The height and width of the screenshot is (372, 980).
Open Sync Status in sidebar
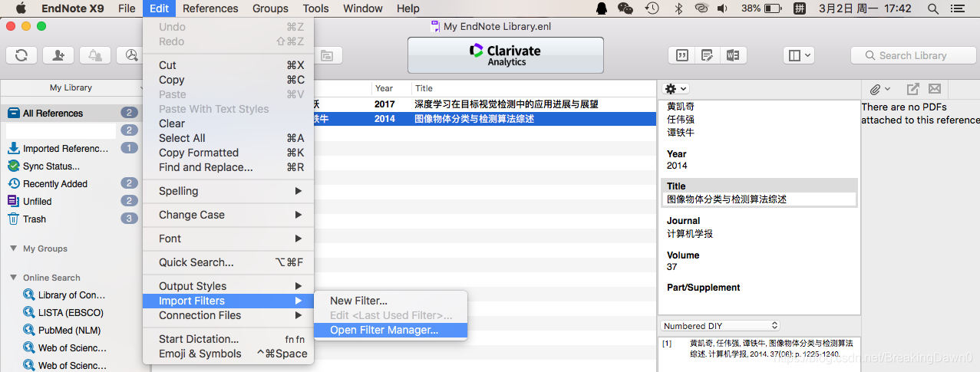pos(71,166)
